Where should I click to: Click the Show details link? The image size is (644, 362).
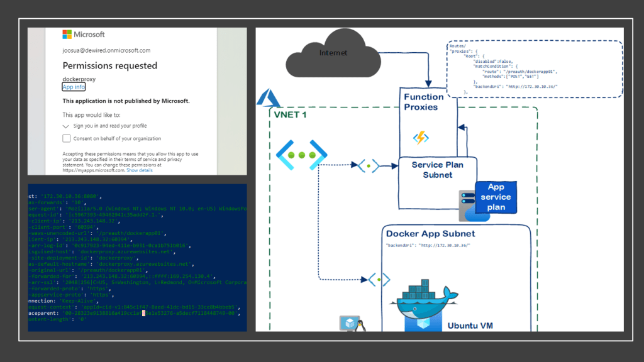[x=139, y=170]
